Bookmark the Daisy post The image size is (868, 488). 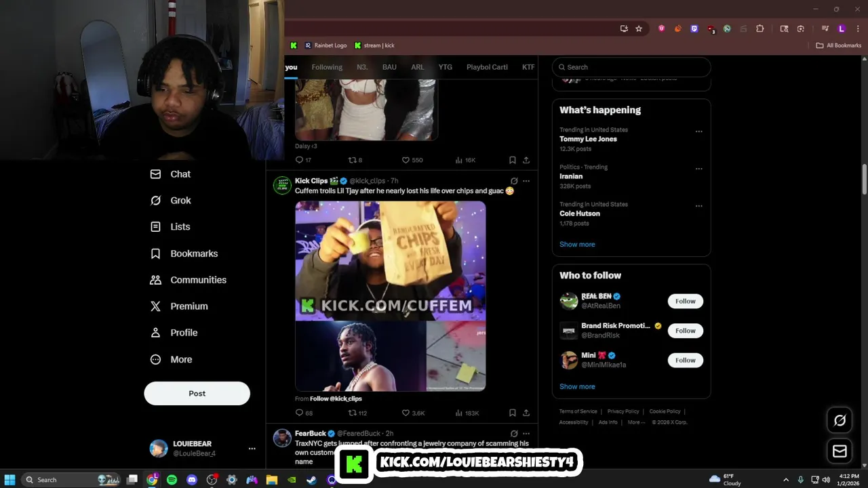513,160
